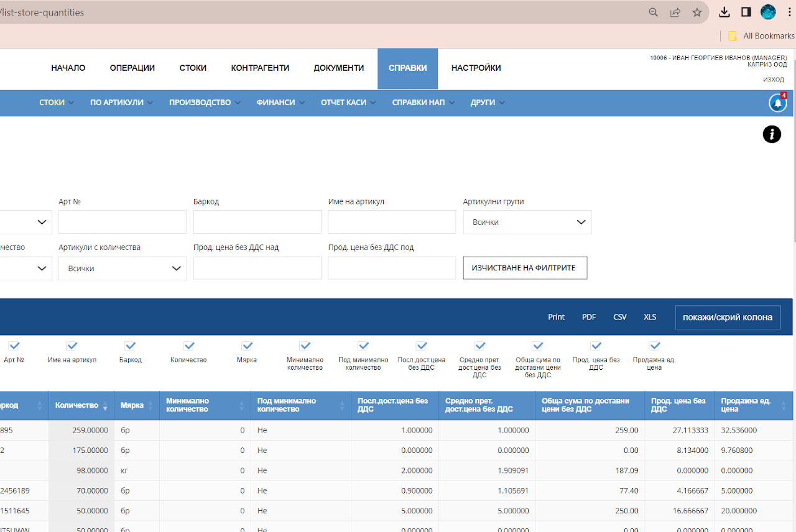Image resolution: width=796 pixels, height=532 pixels.
Task: Click the share page icon
Action: [675, 12]
